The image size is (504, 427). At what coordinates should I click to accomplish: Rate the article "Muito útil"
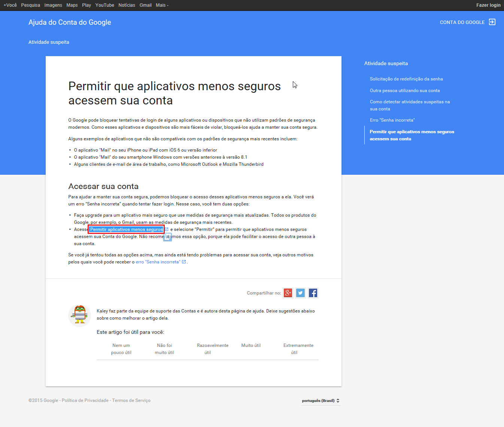[251, 345]
